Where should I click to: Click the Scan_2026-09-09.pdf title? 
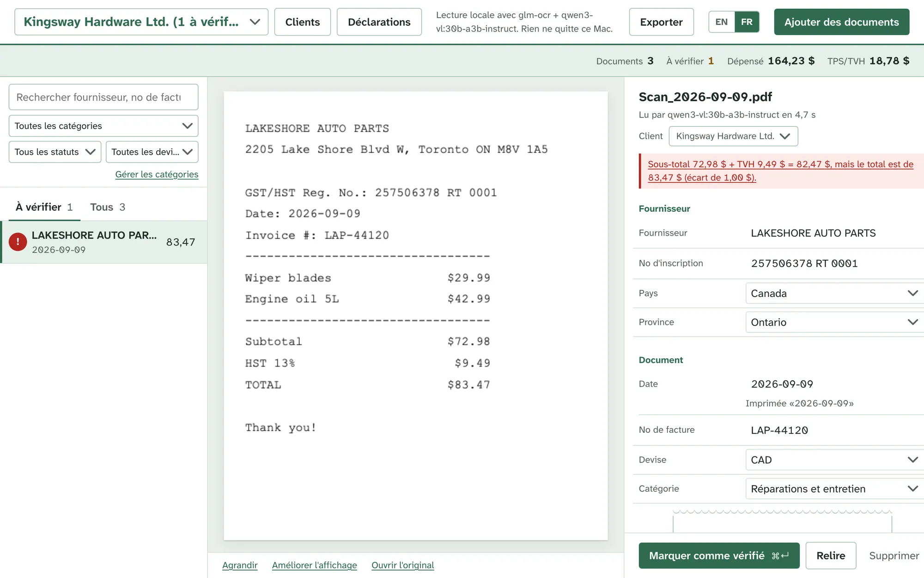[705, 97]
